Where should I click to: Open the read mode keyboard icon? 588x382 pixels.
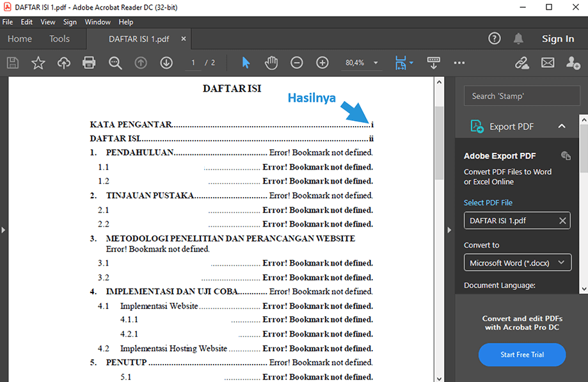point(434,63)
